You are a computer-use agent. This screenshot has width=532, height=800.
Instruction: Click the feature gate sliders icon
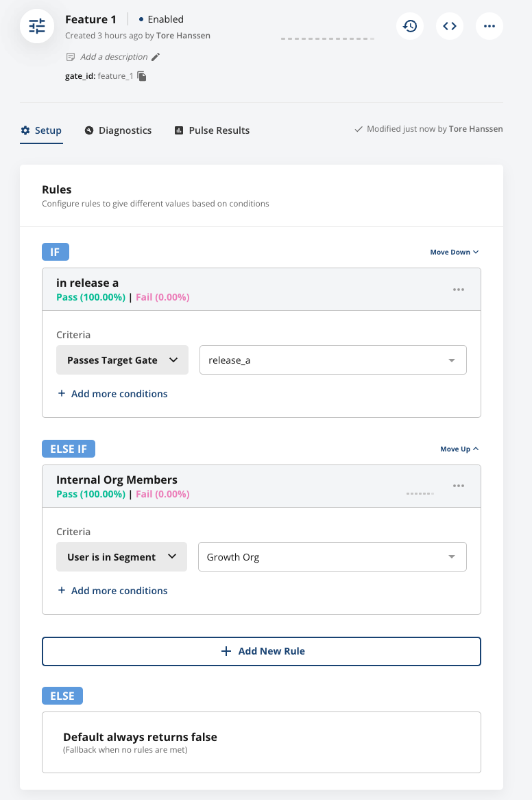[36, 25]
